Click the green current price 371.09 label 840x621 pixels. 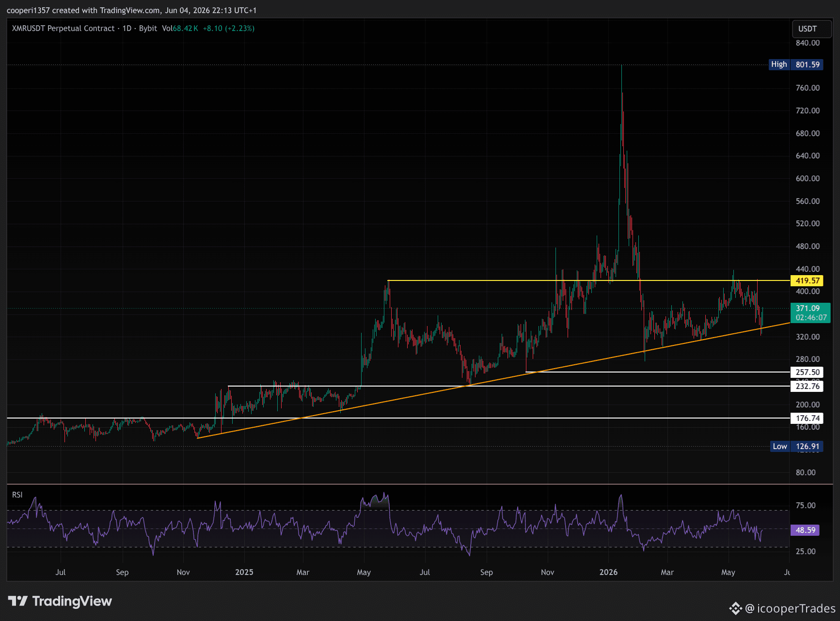pyautogui.click(x=810, y=312)
